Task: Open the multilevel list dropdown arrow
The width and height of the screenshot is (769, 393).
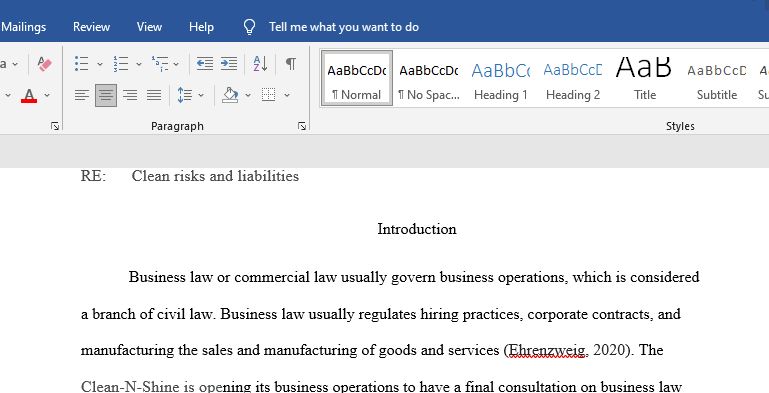Action: [176, 64]
